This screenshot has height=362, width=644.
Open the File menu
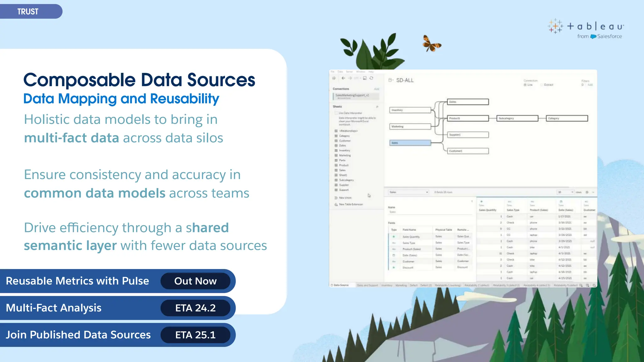tap(333, 72)
